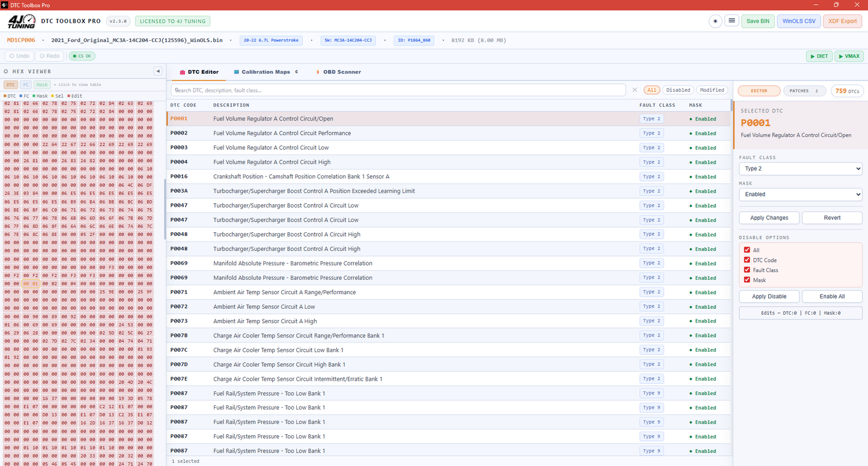Export WinOLS CSV

[x=799, y=21]
